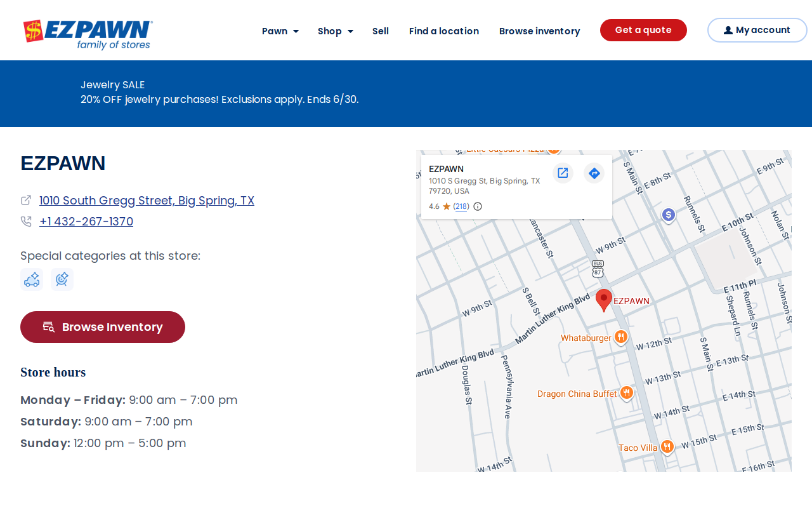Click the blue directions arrow icon
The height and width of the screenshot is (508, 812).
click(594, 173)
